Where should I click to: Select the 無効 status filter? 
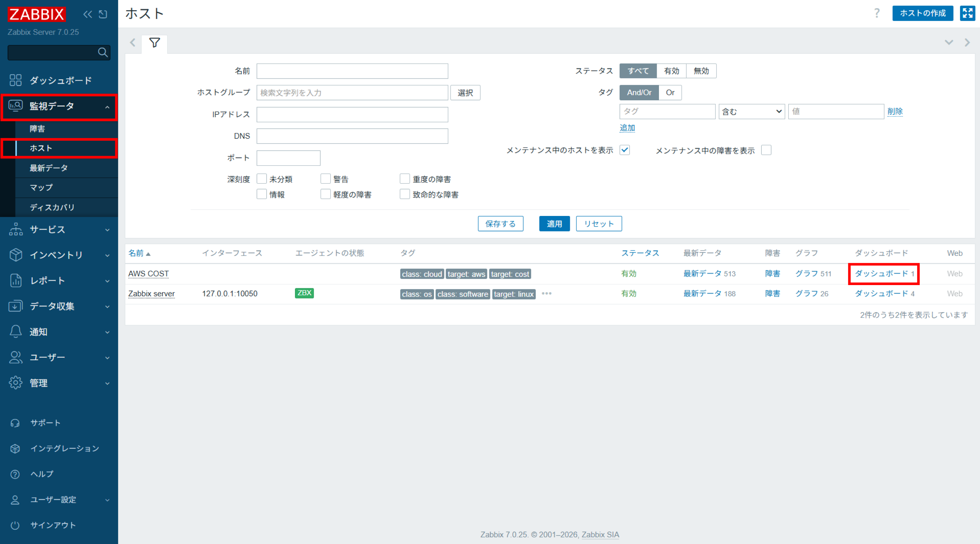701,71
